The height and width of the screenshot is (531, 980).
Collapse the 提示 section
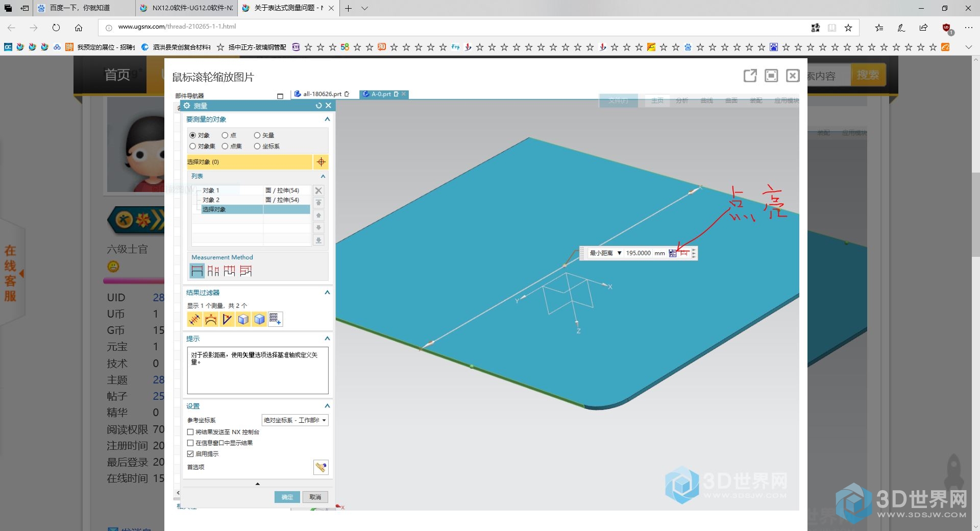(x=327, y=339)
